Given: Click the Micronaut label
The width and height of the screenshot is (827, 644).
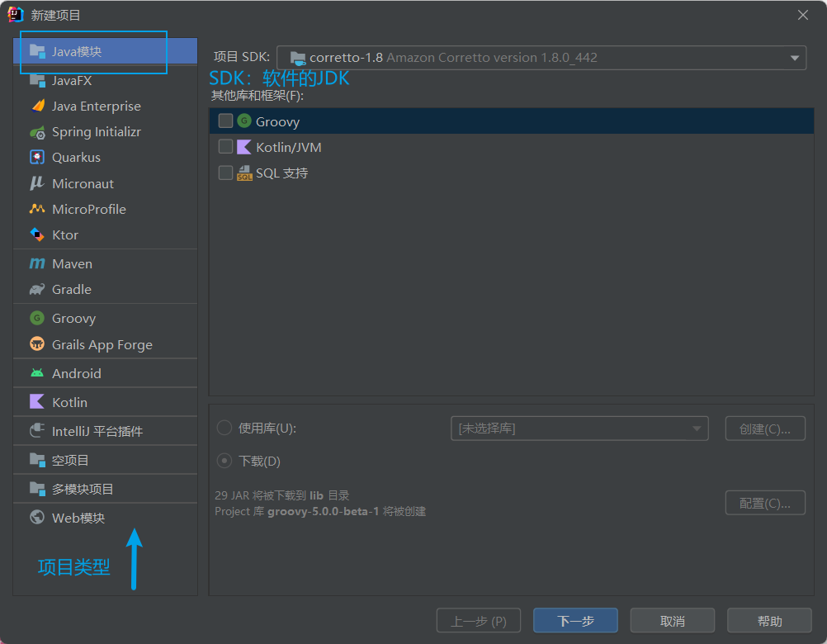Looking at the screenshot, I should pyautogui.click(x=83, y=183).
